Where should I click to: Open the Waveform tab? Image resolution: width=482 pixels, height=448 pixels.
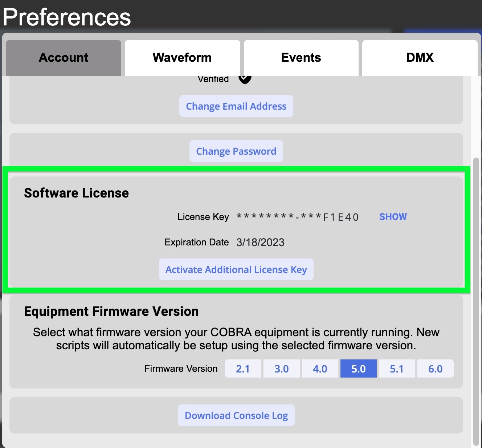182,58
